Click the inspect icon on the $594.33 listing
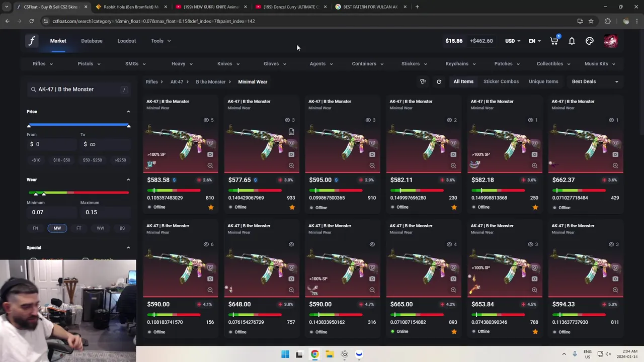This screenshot has width=644, height=362. coord(615,267)
